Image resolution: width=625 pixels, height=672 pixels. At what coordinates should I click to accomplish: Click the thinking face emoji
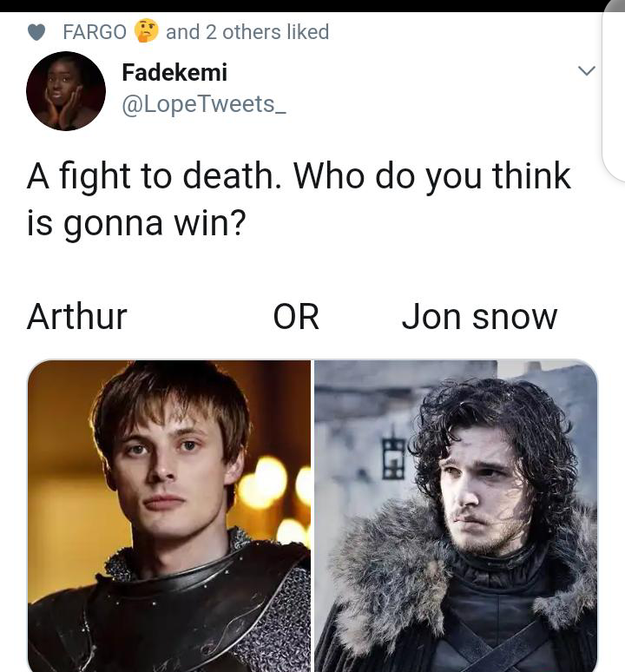pyautogui.click(x=146, y=31)
